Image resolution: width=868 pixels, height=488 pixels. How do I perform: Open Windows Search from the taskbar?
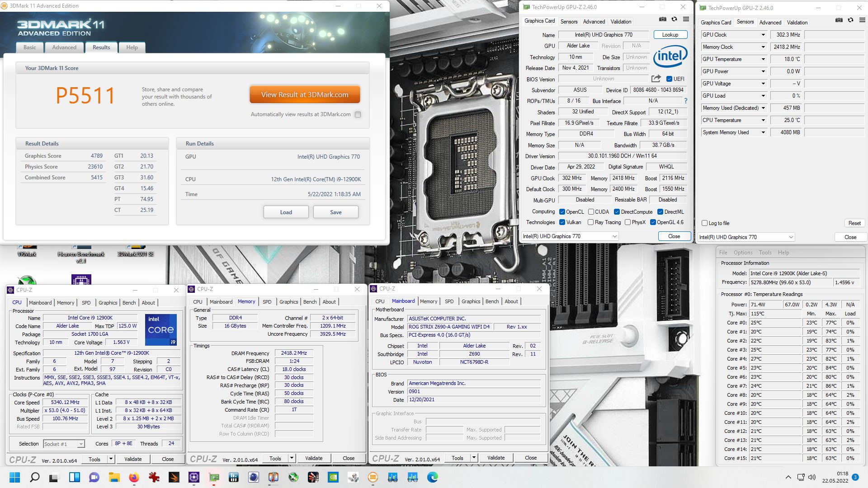point(34,477)
